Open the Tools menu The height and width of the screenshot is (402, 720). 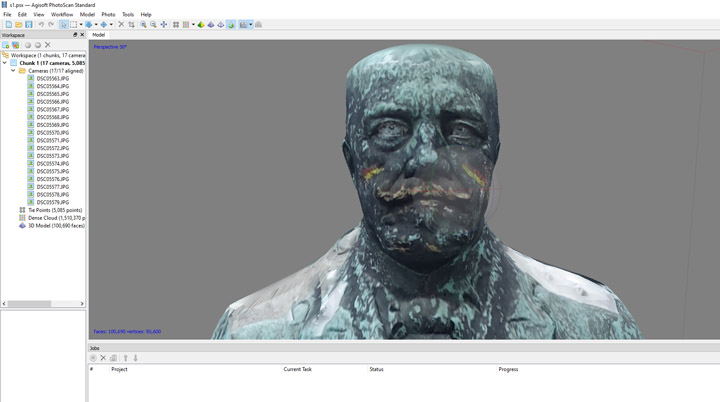[128, 14]
